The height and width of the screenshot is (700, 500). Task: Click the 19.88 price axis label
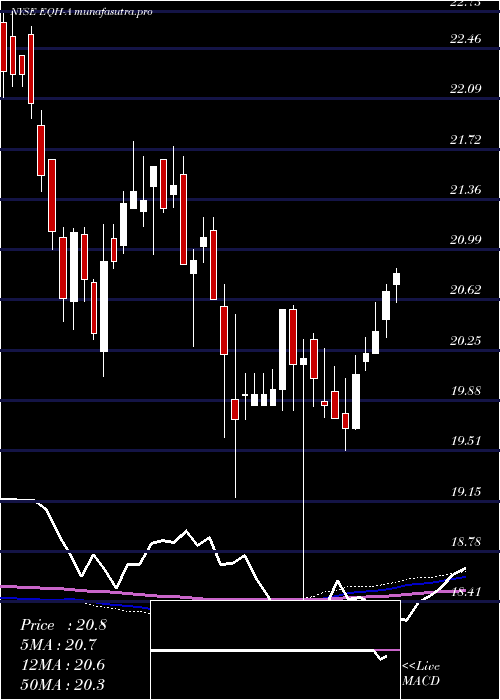pos(465,391)
